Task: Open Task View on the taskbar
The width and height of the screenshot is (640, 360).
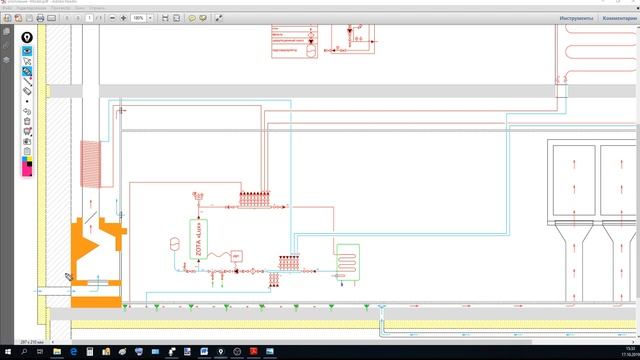Action: (40, 351)
